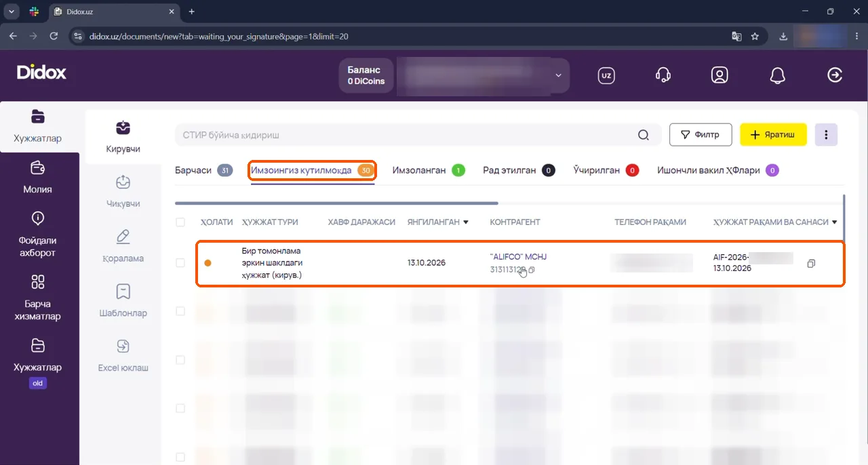868x465 pixels.
Task: Open Шаблонлар templates
Action: click(x=123, y=301)
